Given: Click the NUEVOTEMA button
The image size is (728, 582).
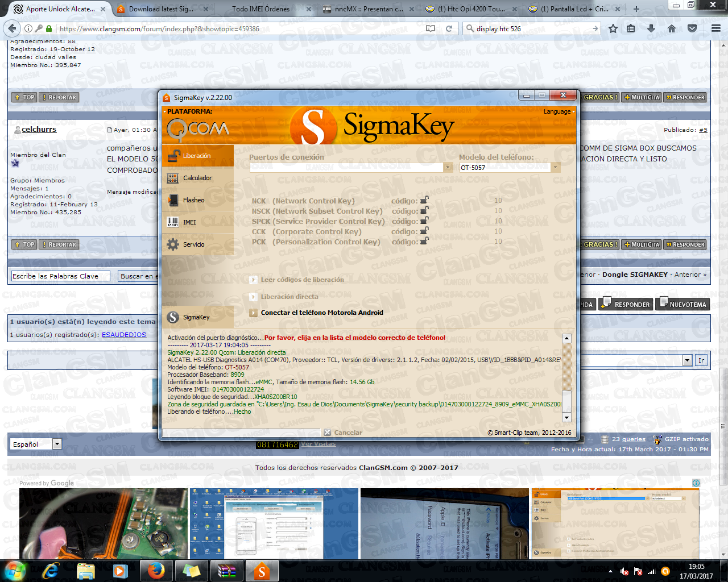Looking at the screenshot, I should (x=682, y=304).
